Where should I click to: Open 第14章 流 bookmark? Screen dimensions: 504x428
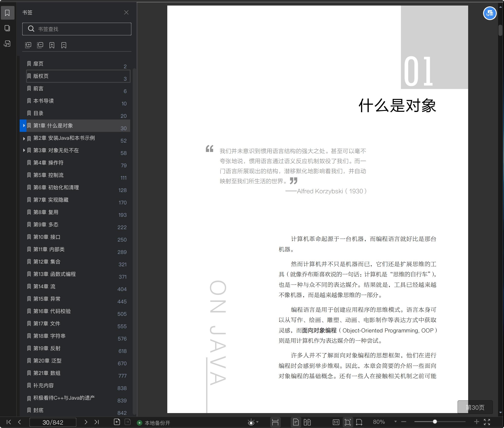coord(78,287)
